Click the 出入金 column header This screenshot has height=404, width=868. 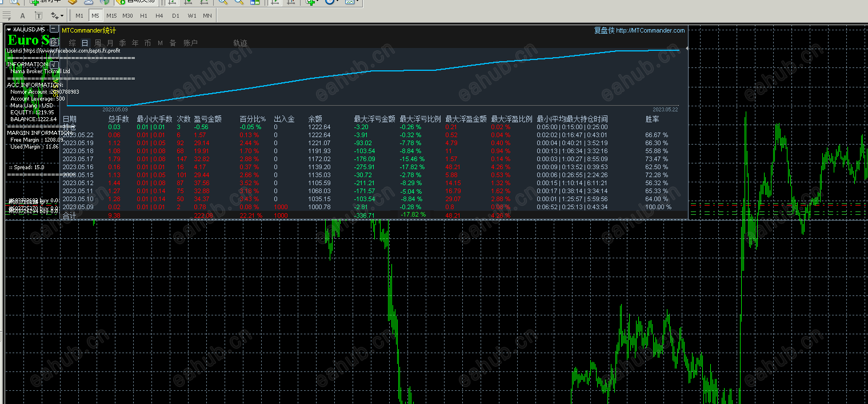tap(285, 119)
